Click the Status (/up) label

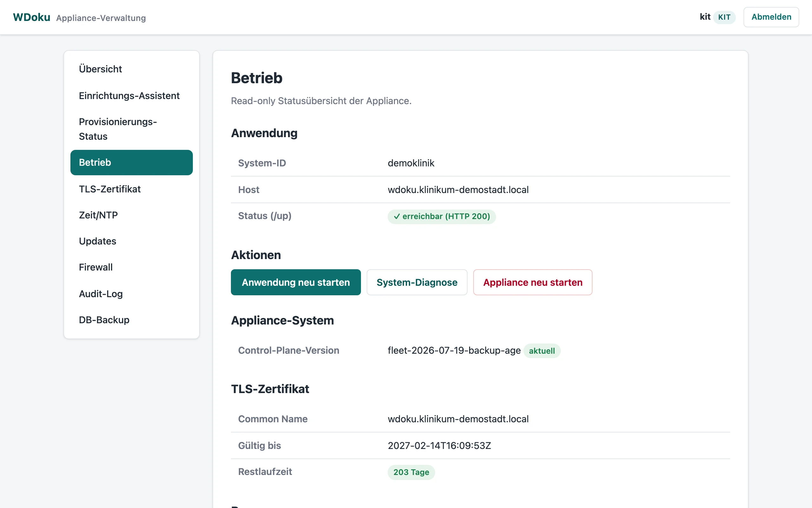[x=265, y=216]
